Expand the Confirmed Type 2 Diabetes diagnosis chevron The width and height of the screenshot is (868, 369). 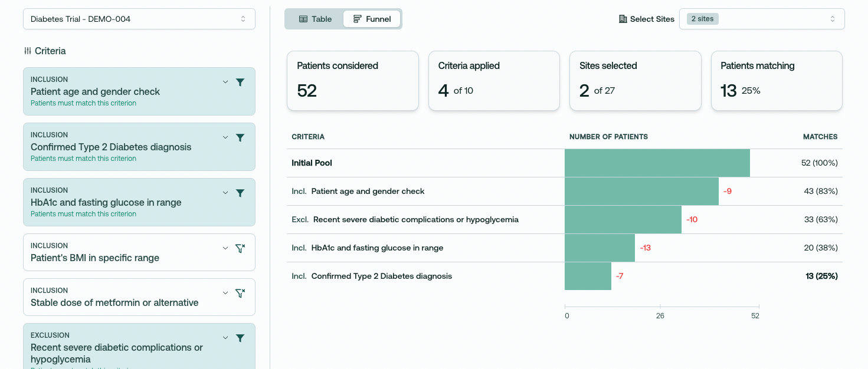click(x=225, y=138)
